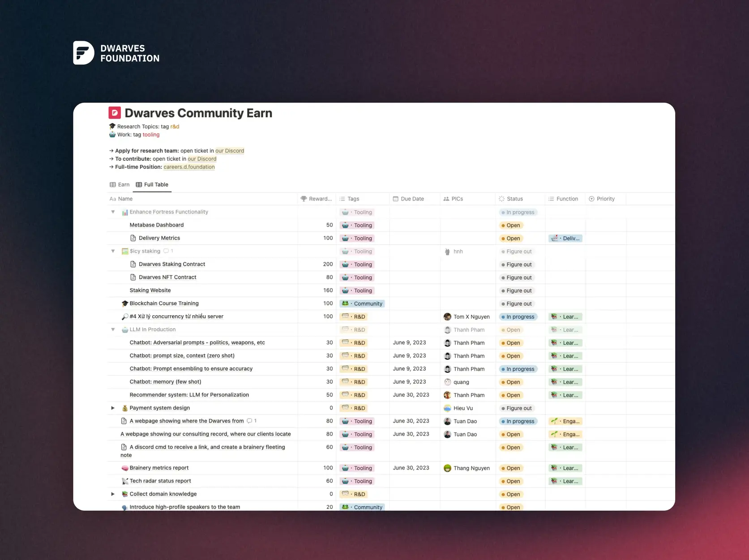Image resolution: width=749 pixels, height=560 pixels.
Task: Click the bar chart icon of Enhance Fortress Functionality
Action: (x=125, y=212)
